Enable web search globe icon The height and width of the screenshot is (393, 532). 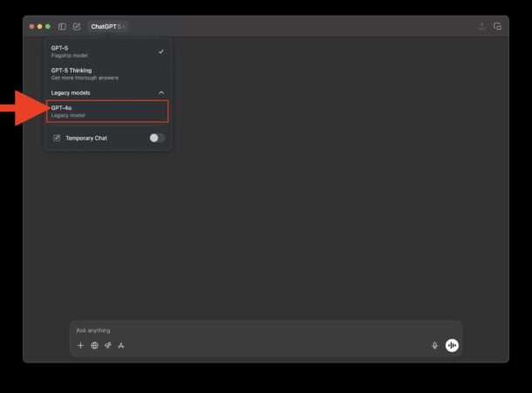point(94,345)
